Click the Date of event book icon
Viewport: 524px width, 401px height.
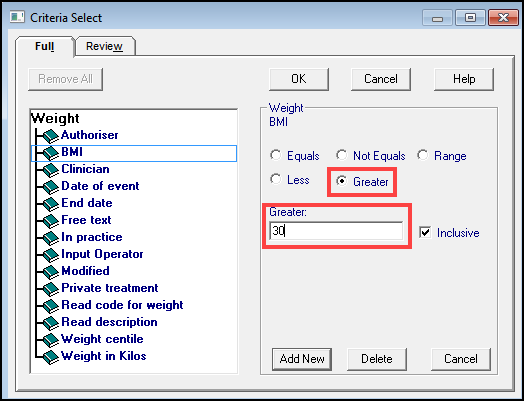click(50, 187)
